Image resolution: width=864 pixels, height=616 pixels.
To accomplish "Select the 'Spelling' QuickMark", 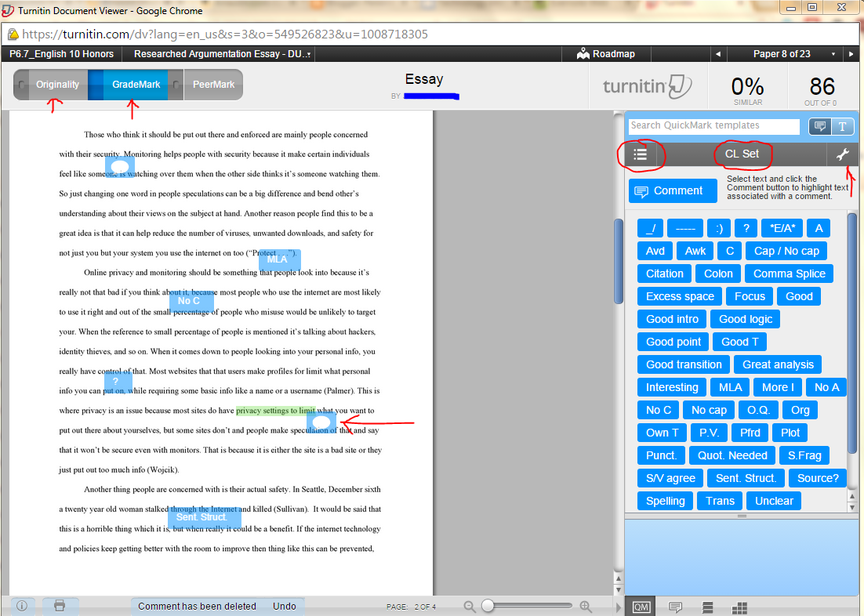I will tap(665, 501).
